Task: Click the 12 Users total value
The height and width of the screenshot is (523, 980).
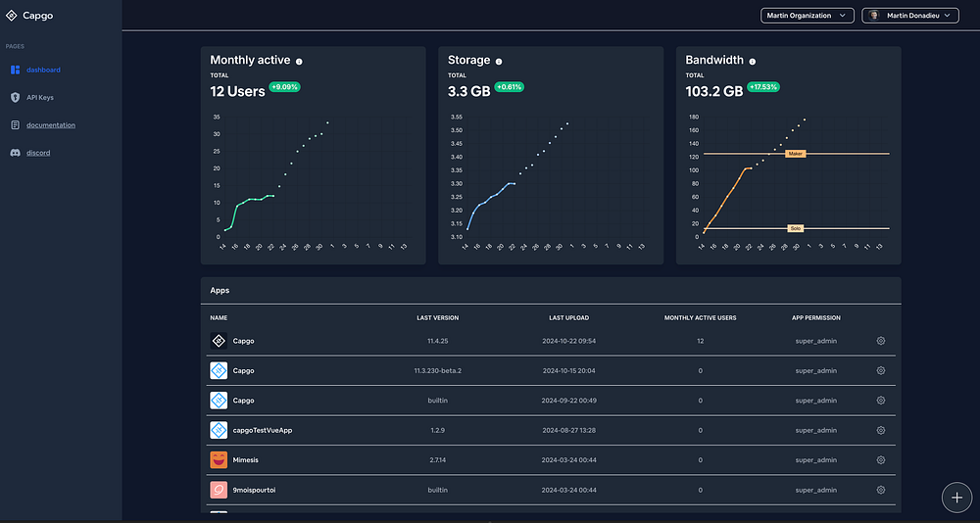Action: pos(237,91)
